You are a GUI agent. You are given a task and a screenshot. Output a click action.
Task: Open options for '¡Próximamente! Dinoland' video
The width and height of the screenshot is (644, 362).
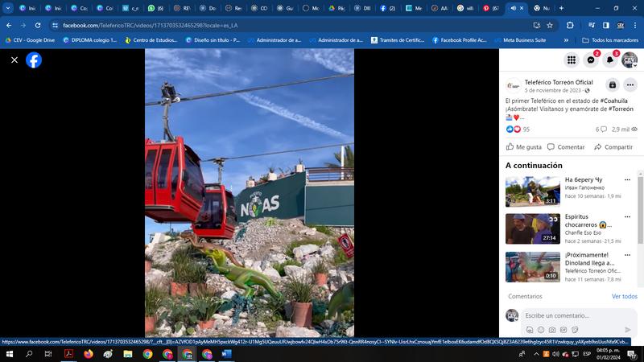pos(627,255)
